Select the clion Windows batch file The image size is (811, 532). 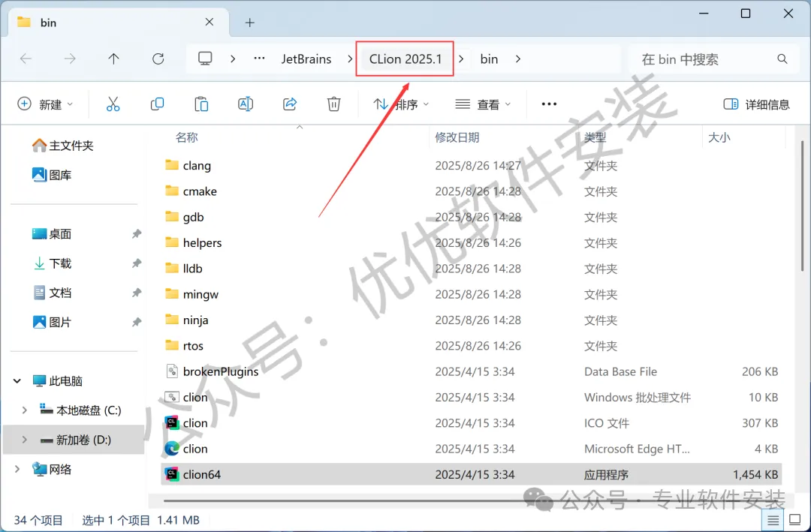pyautogui.click(x=471, y=397)
